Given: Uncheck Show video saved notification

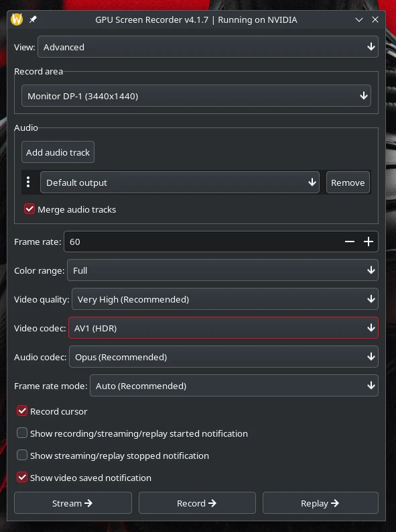Looking at the screenshot, I should tap(22, 477).
